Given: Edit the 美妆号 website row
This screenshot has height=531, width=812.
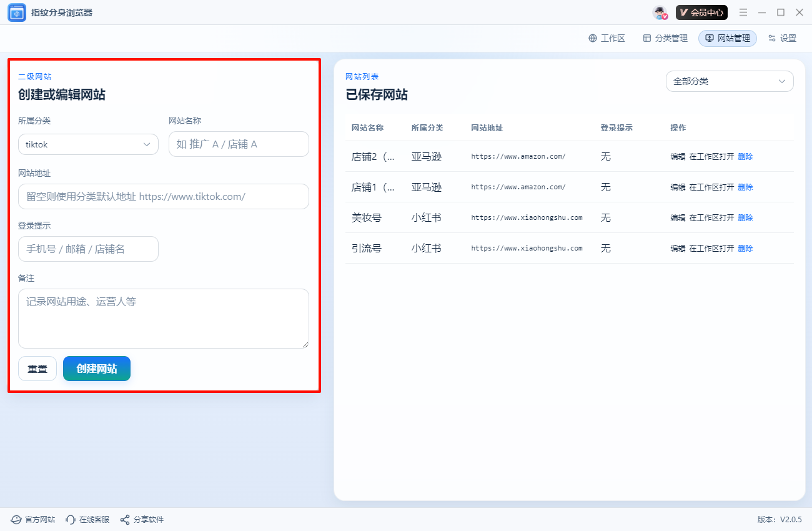Looking at the screenshot, I should [x=678, y=218].
